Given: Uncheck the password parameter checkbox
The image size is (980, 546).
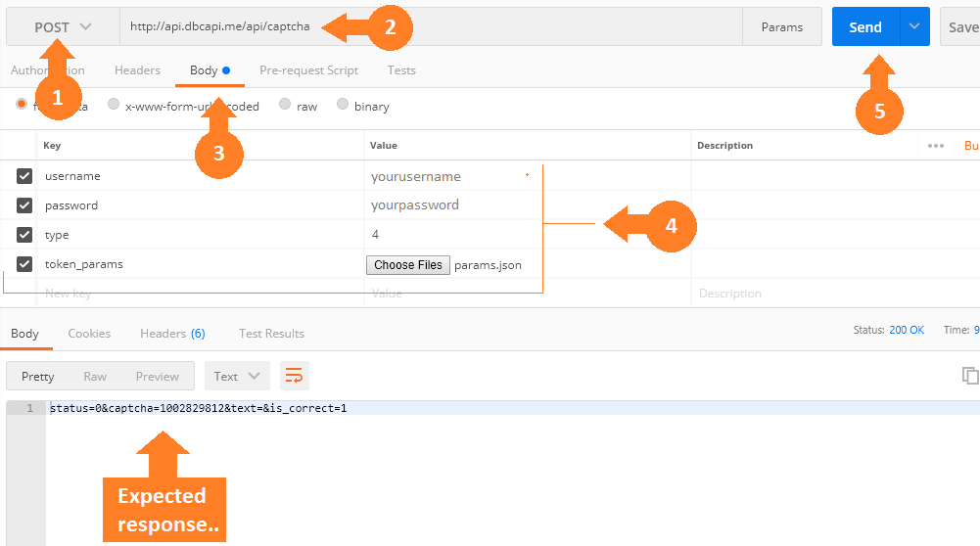Looking at the screenshot, I should coord(24,205).
